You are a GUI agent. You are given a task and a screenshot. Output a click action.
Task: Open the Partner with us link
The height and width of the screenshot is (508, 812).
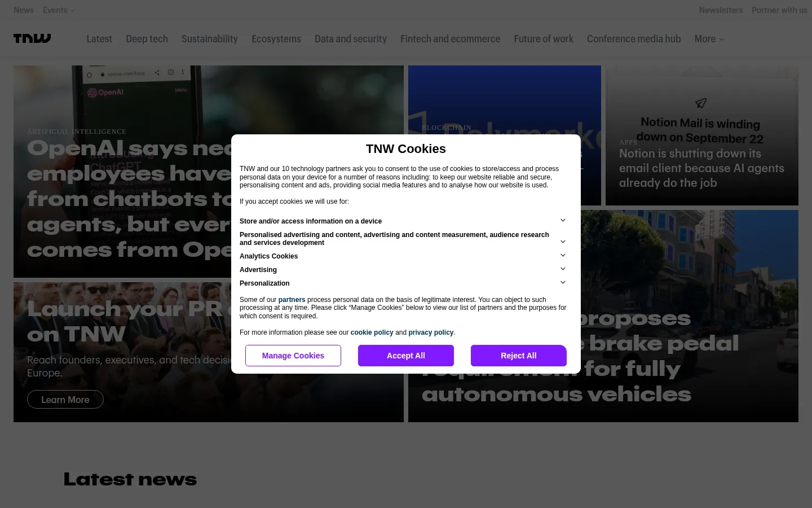click(779, 10)
